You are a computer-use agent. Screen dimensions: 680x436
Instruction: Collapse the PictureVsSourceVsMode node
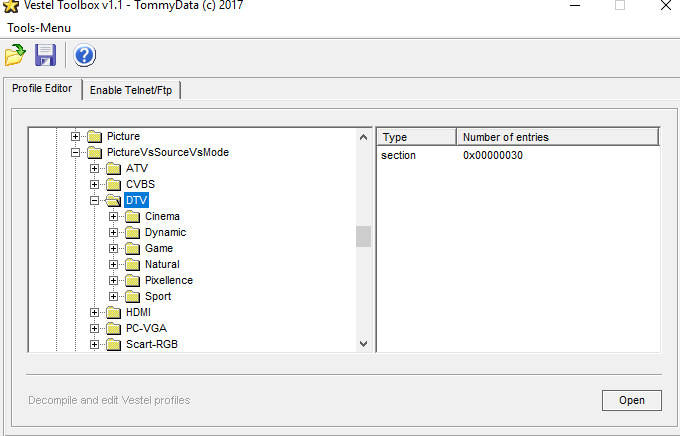[x=75, y=152]
